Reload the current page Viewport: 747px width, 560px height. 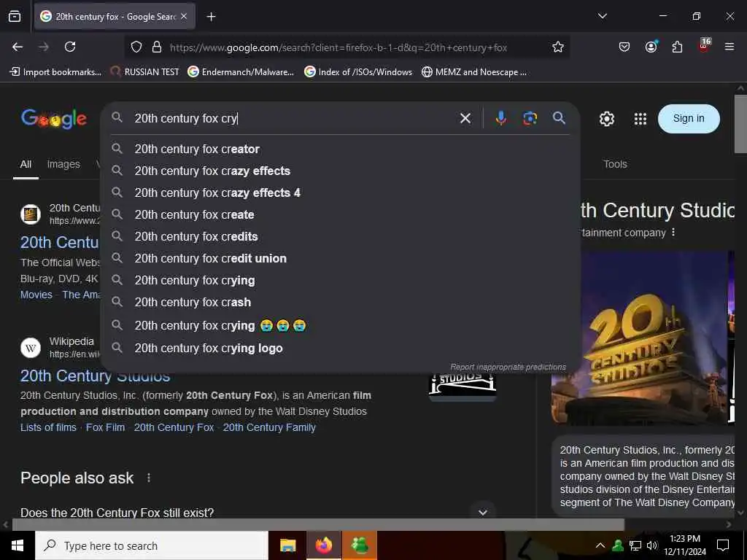[70, 47]
